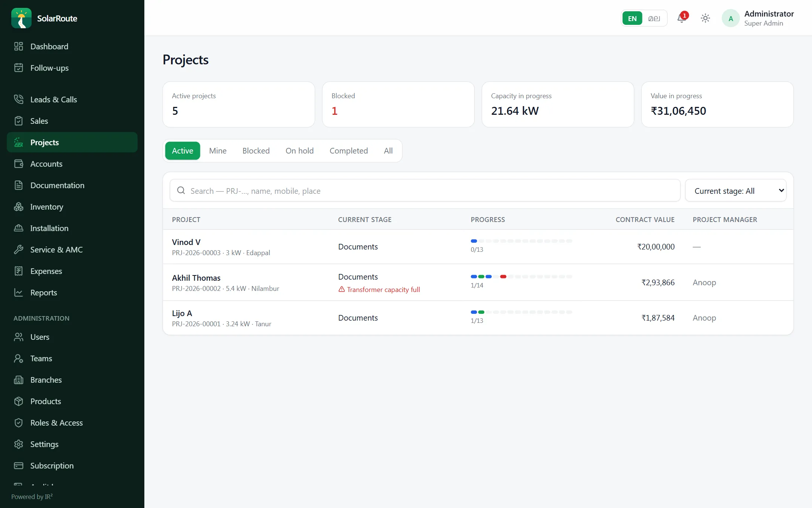Viewport: 812px width, 508px height.
Task: Open the Administrator profile avatar
Action: coord(730,18)
